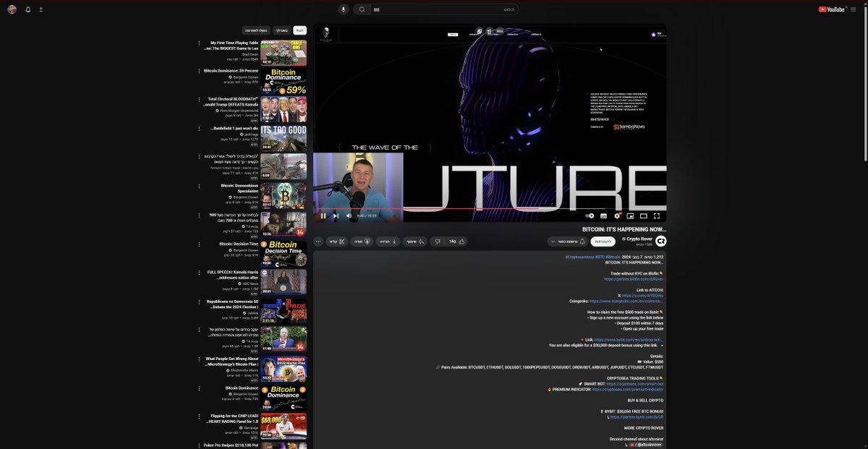Dislike the video thumbs-down button

437,241
